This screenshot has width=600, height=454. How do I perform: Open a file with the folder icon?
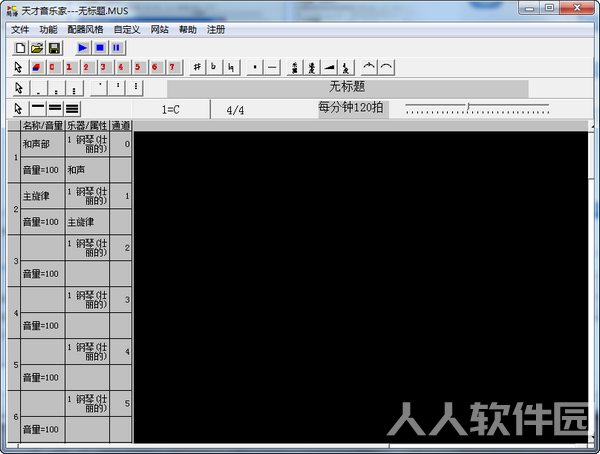point(38,48)
